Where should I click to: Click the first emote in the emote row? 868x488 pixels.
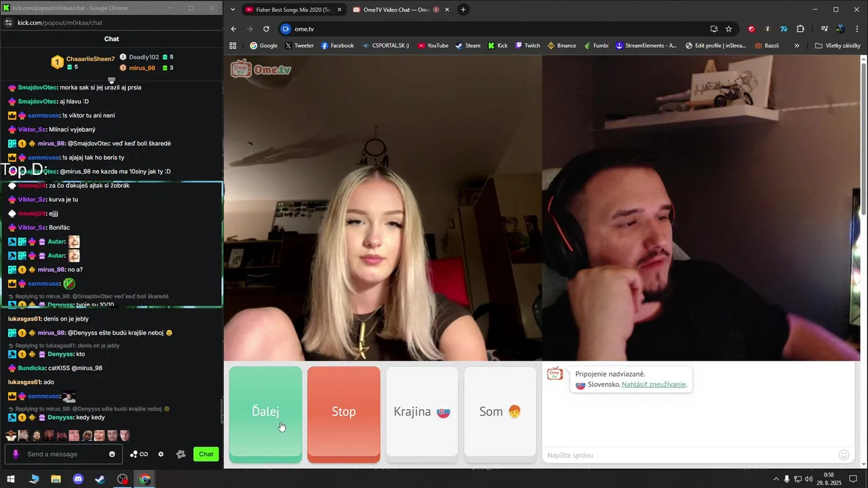(x=11, y=436)
